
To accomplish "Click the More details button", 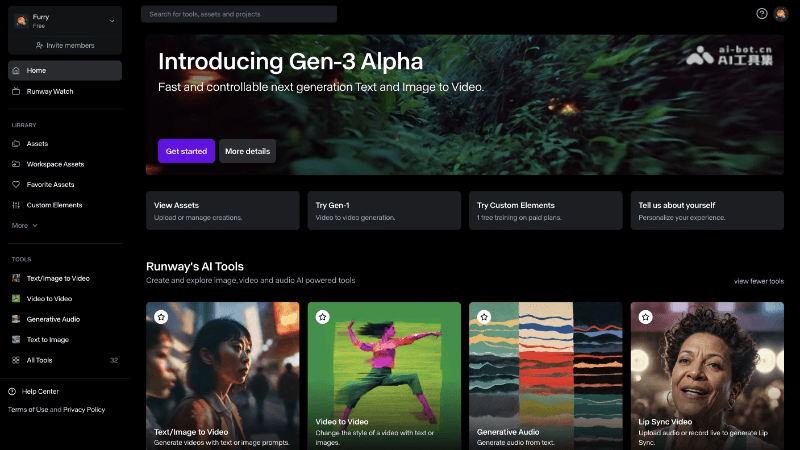I will tap(247, 151).
